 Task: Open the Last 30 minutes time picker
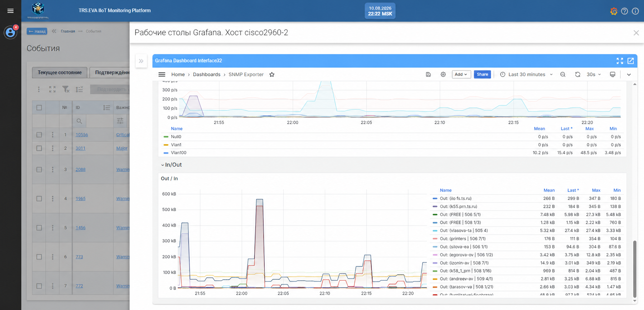pyautogui.click(x=527, y=74)
